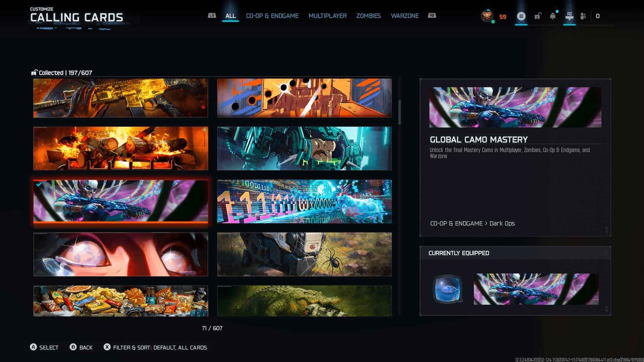The image size is (644, 362).
Task: Click the CO-OP & ENDGAME > Dark Ops breadcrumb
Action: pyautogui.click(x=472, y=223)
